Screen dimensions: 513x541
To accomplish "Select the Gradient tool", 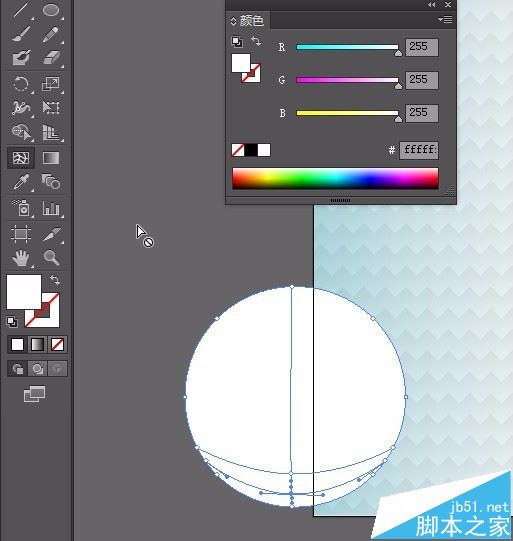I will 51,158.
